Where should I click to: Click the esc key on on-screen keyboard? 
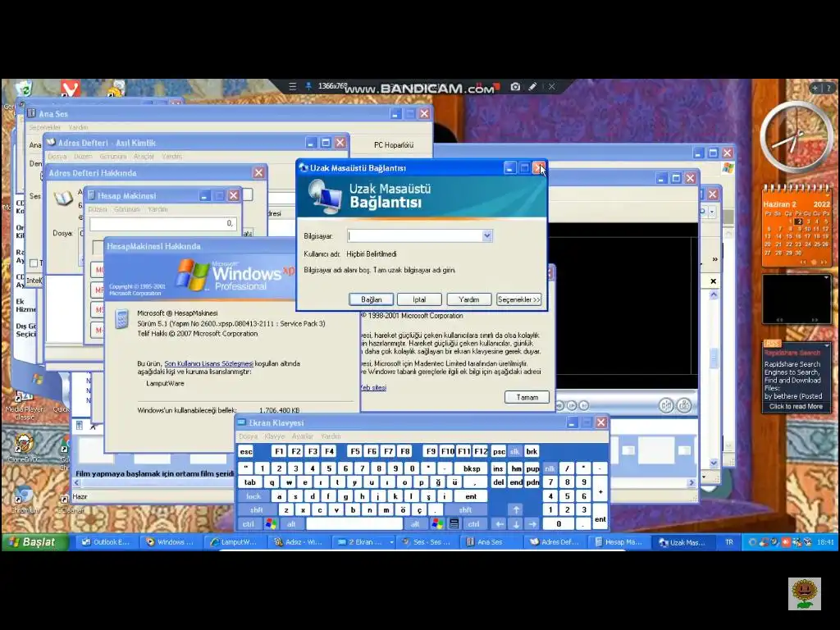(x=246, y=452)
